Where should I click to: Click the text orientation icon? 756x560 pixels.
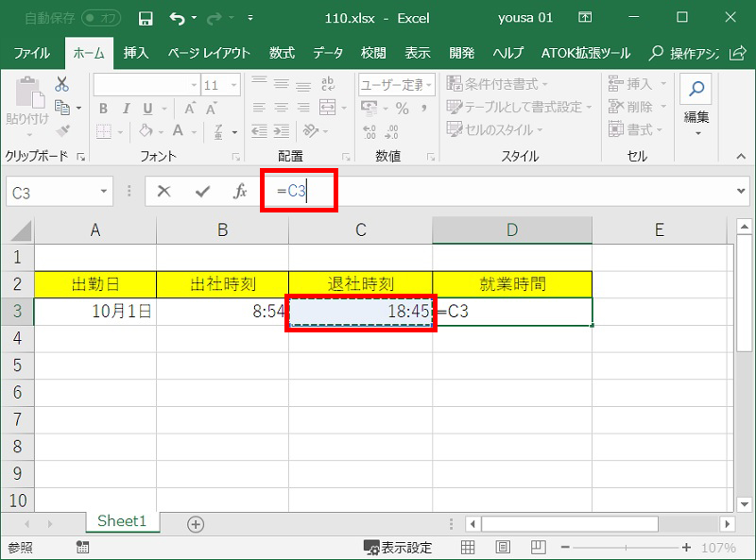pos(311,130)
